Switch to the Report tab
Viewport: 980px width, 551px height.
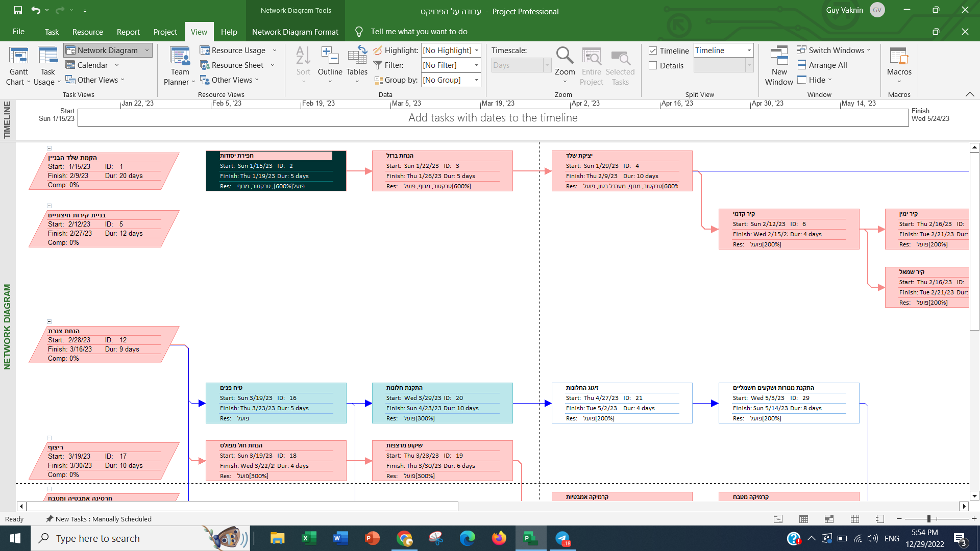[x=128, y=32]
